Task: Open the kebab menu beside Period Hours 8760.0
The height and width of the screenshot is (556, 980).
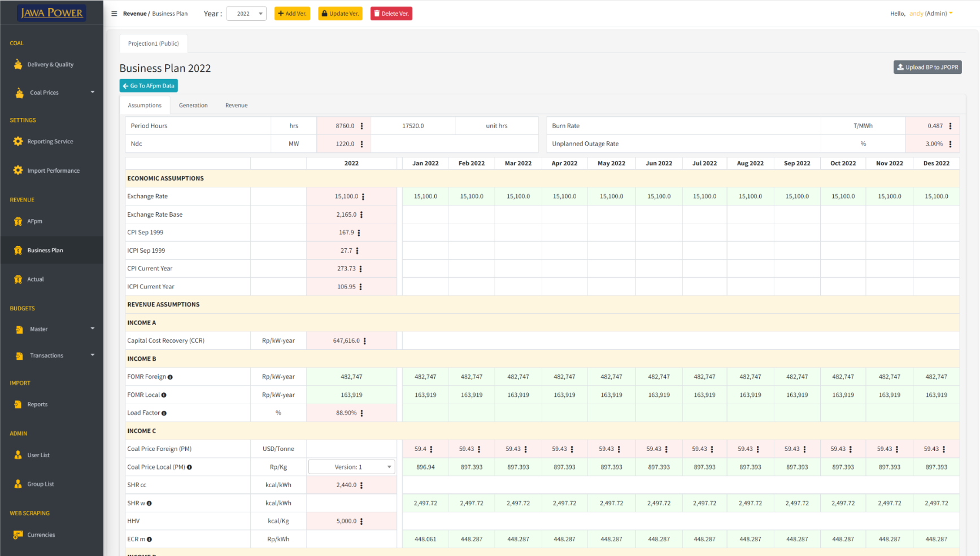Action: [362, 126]
